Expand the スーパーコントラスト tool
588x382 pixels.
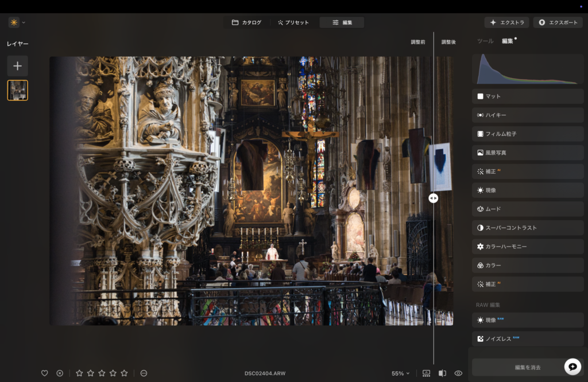[x=528, y=228]
